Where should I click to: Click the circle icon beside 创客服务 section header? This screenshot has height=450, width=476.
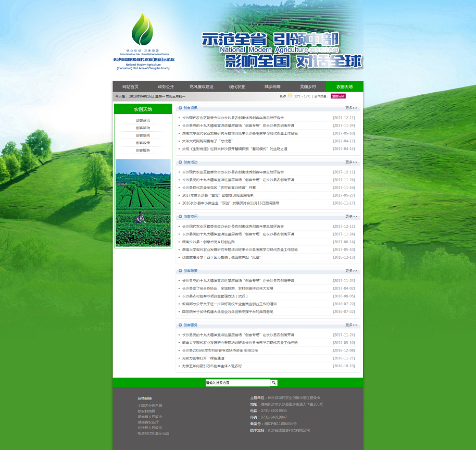click(180, 325)
